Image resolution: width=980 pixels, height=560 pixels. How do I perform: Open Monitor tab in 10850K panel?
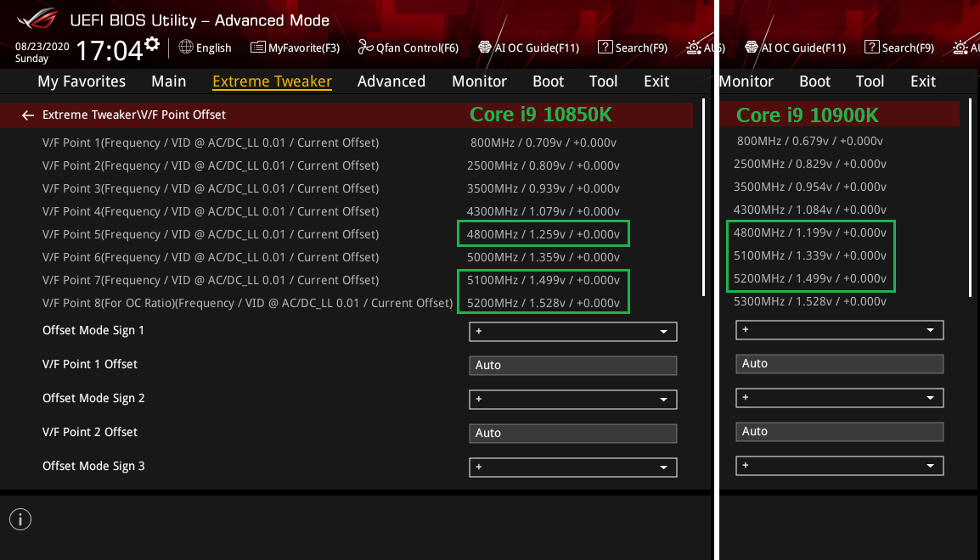point(479,81)
